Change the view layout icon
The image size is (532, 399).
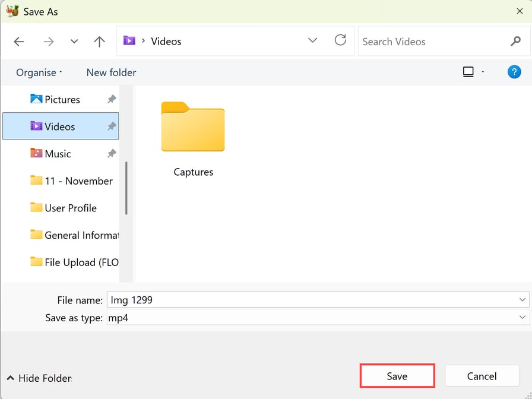(468, 72)
